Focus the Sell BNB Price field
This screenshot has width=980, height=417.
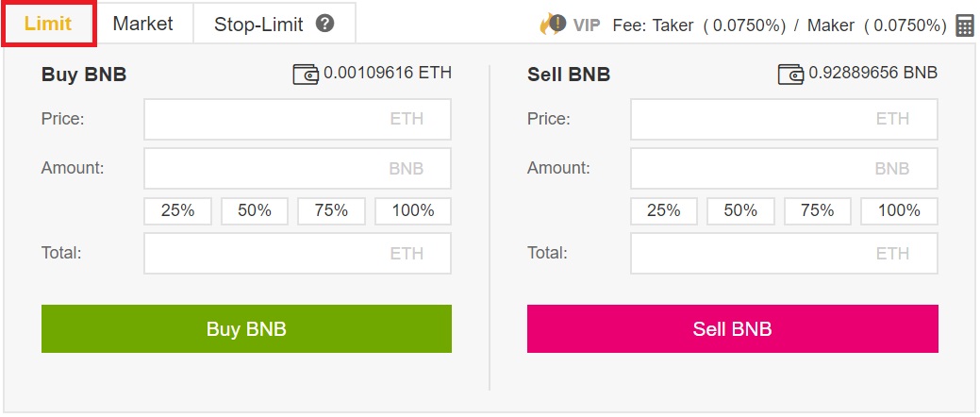point(784,119)
